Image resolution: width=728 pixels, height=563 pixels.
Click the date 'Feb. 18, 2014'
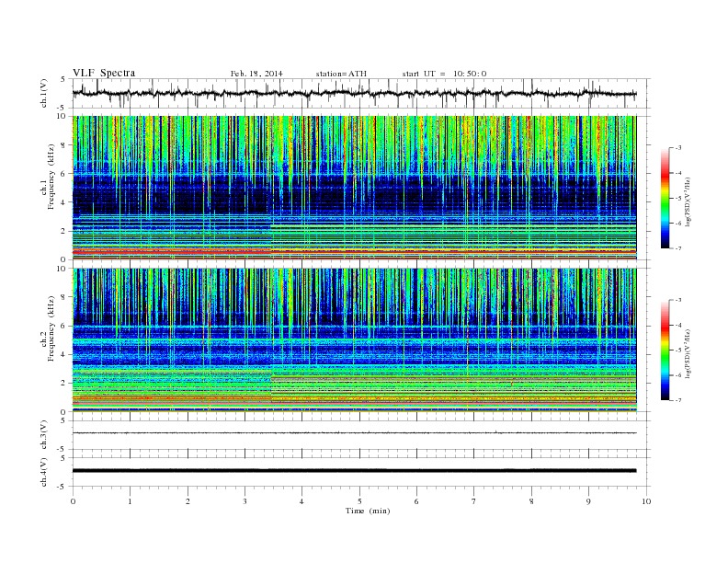tap(256, 74)
